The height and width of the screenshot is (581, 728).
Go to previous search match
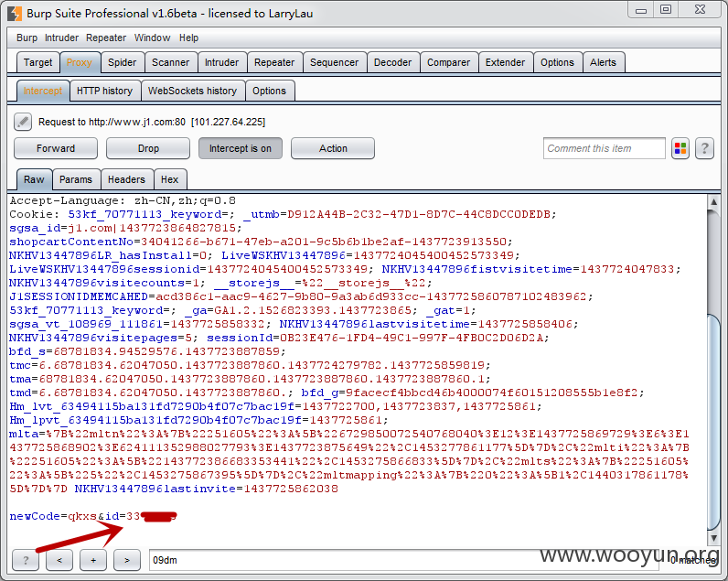tap(59, 560)
